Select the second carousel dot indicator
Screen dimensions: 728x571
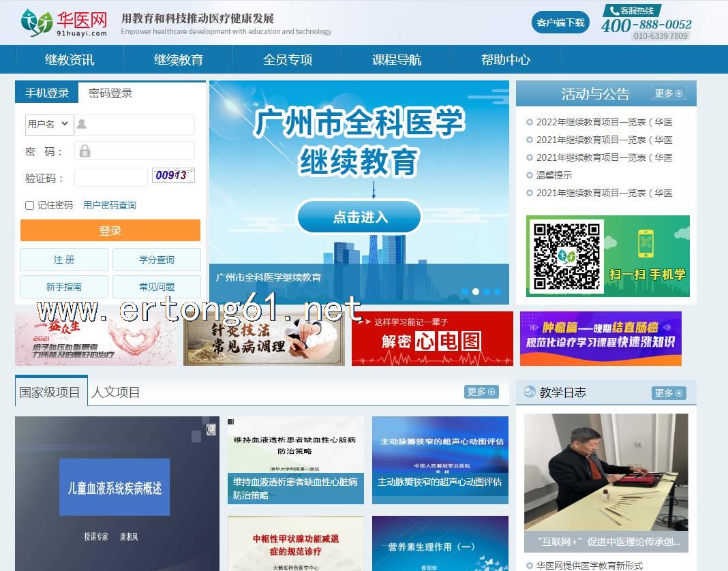click(x=476, y=292)
